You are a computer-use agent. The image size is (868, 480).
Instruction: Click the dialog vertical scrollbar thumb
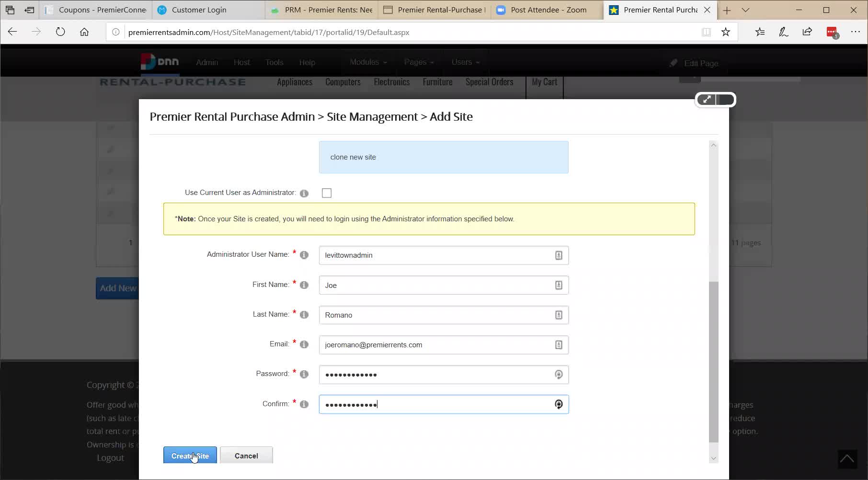coord(713,362)
